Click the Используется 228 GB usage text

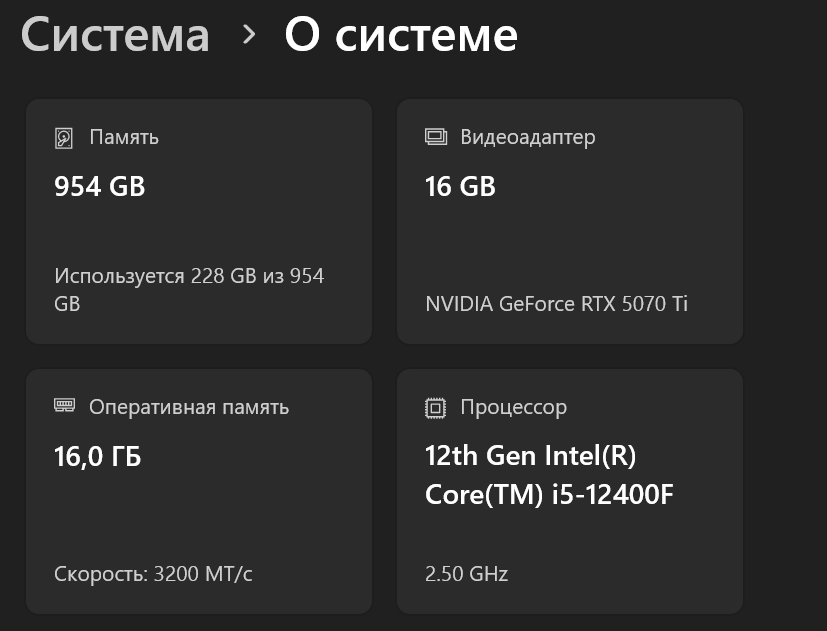189,276
